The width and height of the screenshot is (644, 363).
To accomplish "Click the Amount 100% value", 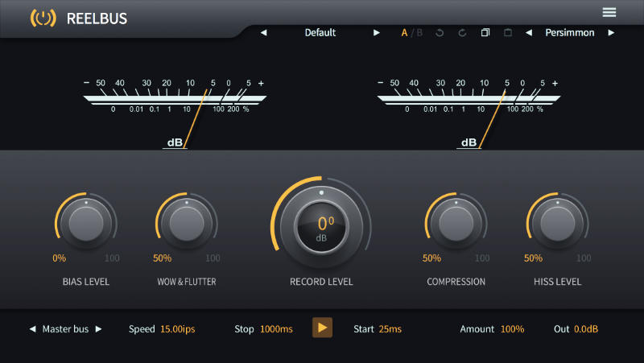I will (x=512, y=329).
